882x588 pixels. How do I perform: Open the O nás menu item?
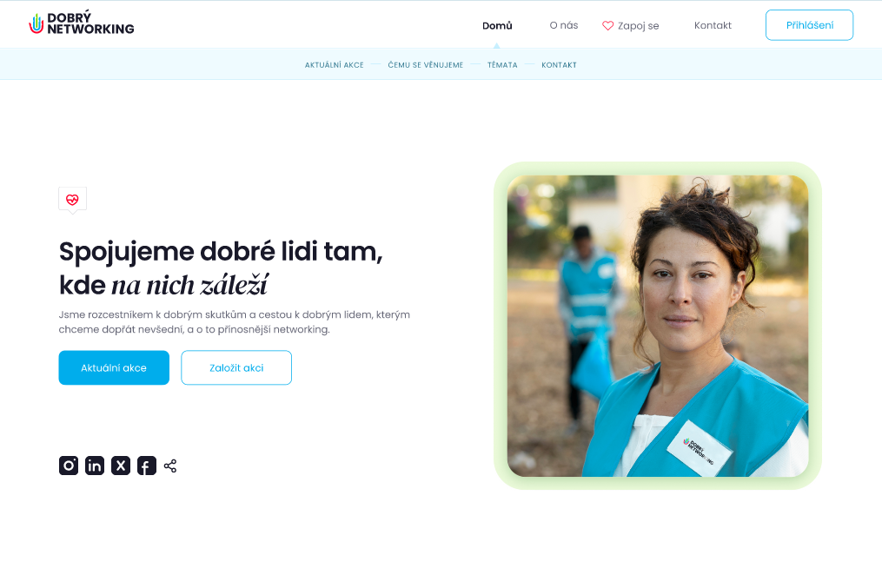point(564,25)
